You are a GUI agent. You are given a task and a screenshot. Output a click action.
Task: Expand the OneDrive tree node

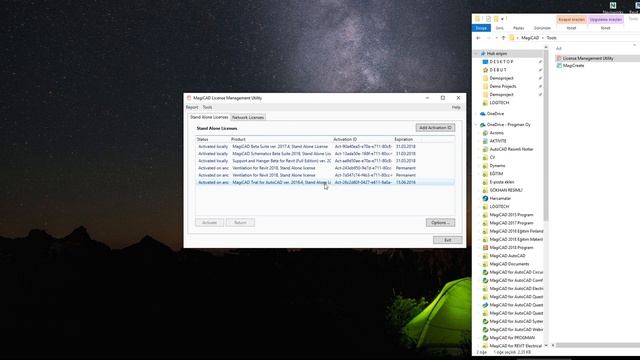pyautogui.click(x=476, y=114)
